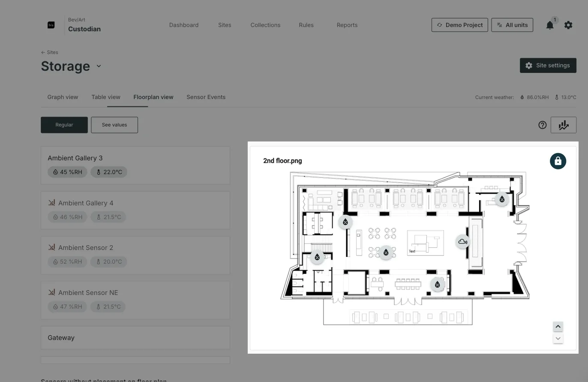Select the Floorplan view tab
This screenshot has height=382, width=588.
tap(153, 97)
